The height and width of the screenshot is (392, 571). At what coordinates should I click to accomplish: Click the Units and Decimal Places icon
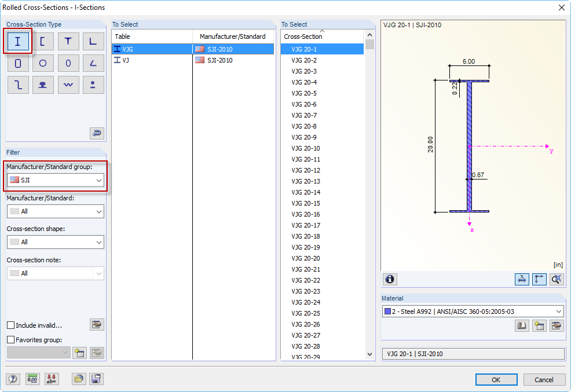tap(32, 379)
